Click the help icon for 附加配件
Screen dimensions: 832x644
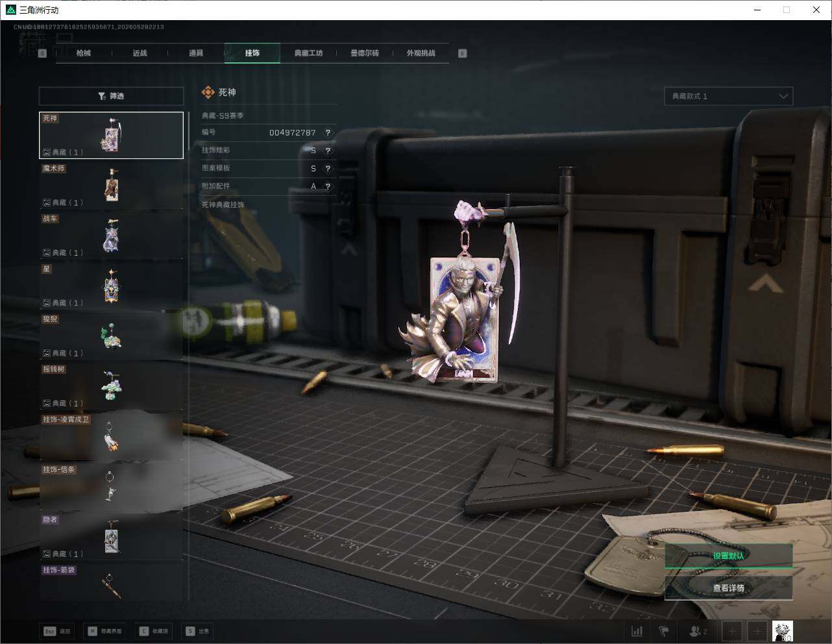click(328, 186)
